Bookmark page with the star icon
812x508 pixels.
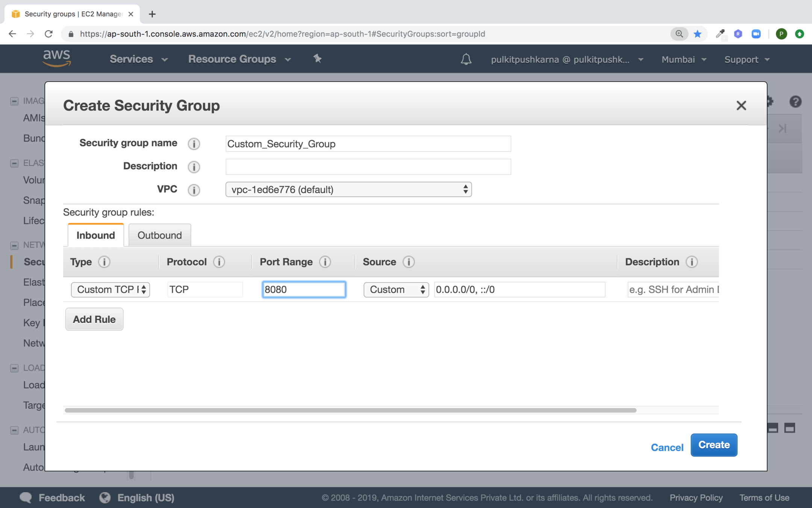tap(697, 34)
